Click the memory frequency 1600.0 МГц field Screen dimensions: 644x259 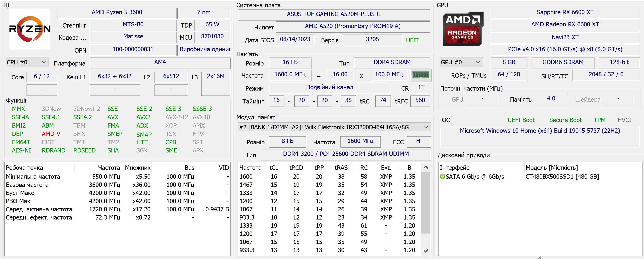(290, 75)
